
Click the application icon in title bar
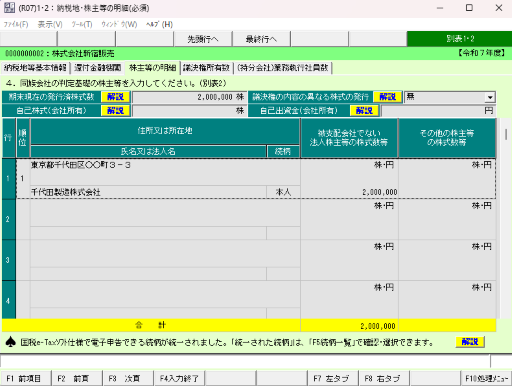9,8
